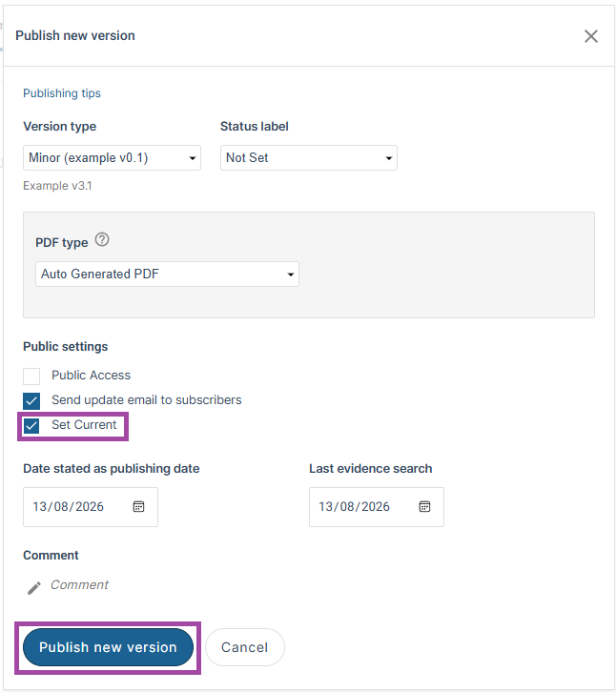616x692 pixels.
Task: Click the Public settings heading
Action: point(66,347)
